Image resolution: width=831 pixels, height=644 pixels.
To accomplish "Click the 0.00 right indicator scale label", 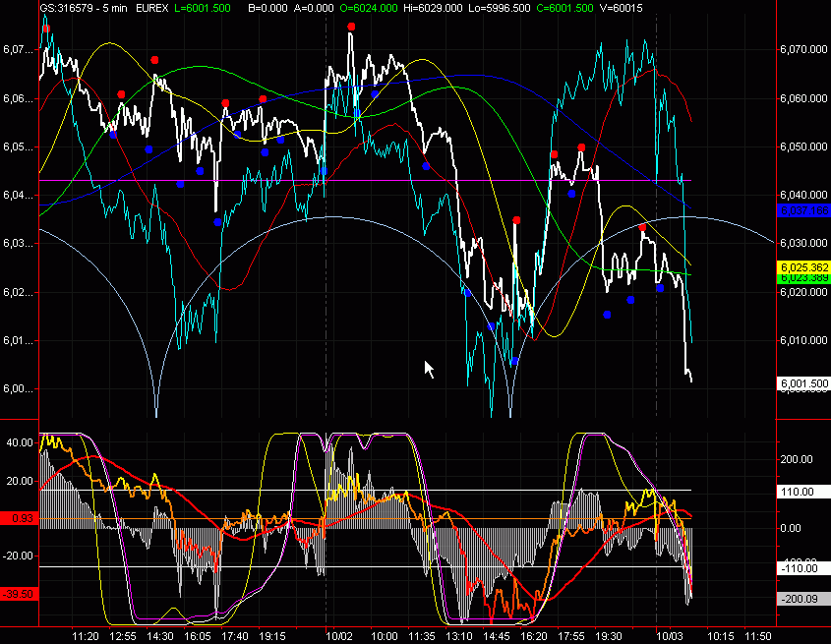I will [x=790, y=528].
